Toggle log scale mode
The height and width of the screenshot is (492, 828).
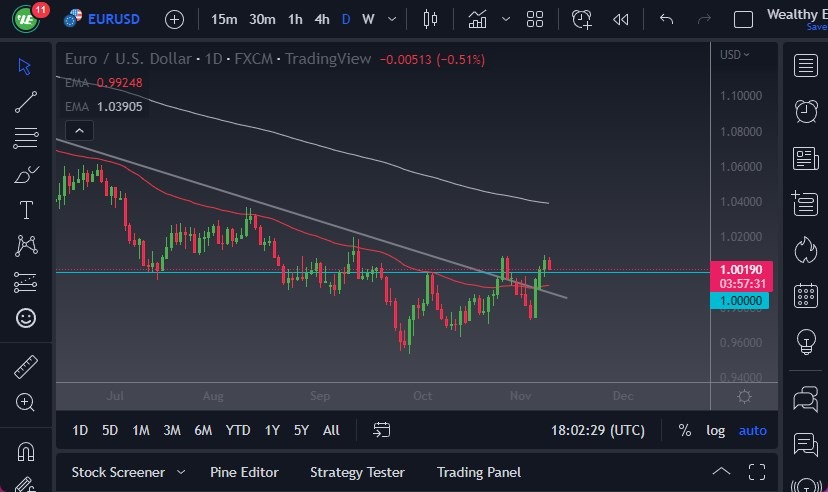pos(716,430)
